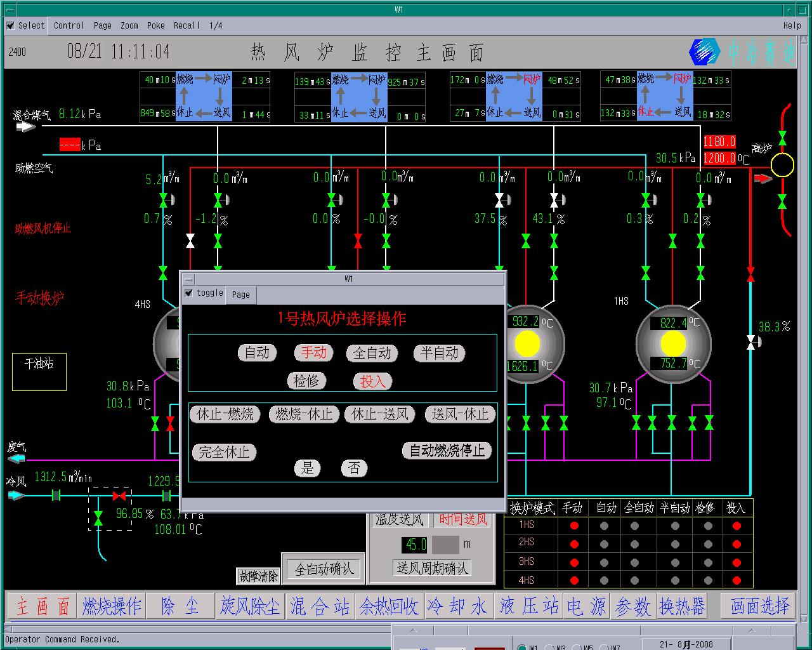This screenshot has width=812, height=650.
Task: Click the 45.0 minutes input field
Action: 416,545
